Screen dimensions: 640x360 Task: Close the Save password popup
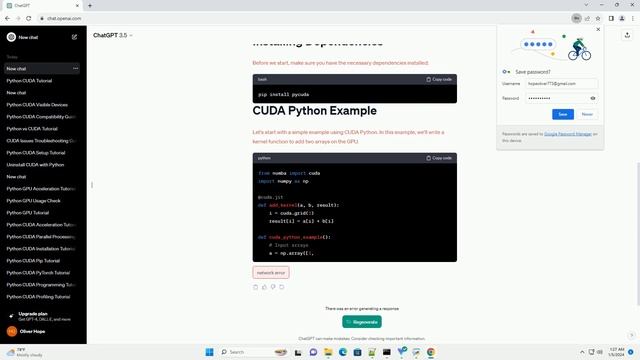pyautogui.click(x=598, y=29)
